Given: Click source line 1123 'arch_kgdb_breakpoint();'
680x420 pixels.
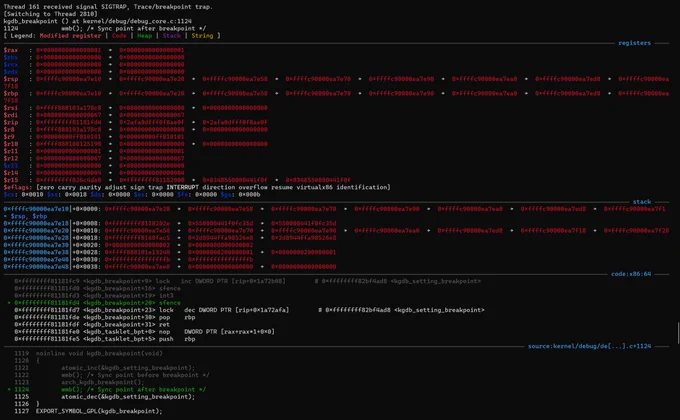Looking at the screenshot, I should [x=103, y=383].
